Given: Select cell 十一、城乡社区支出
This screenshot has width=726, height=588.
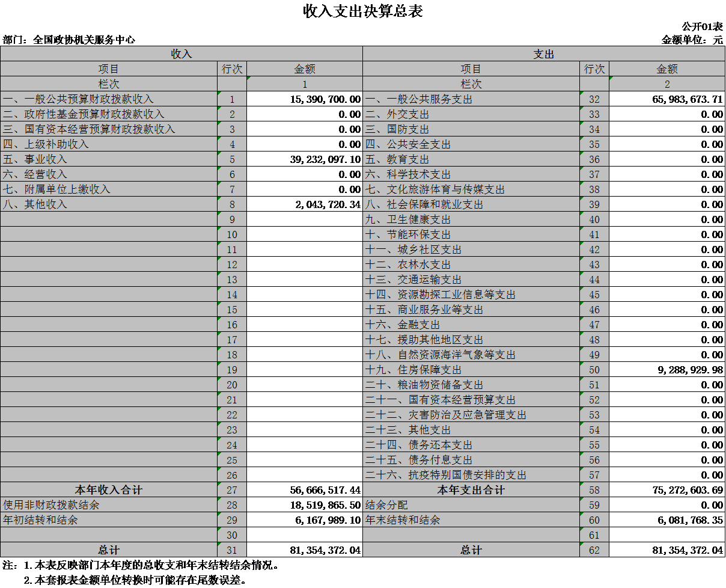Looking at the screenshot, I should pyautogui.click(x=471, y=250).
